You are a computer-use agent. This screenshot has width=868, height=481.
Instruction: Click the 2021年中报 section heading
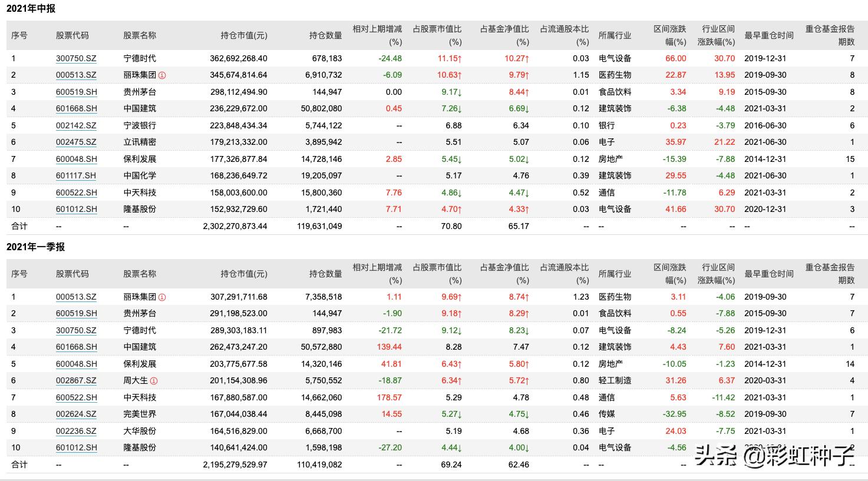click(x=31, y=9)
